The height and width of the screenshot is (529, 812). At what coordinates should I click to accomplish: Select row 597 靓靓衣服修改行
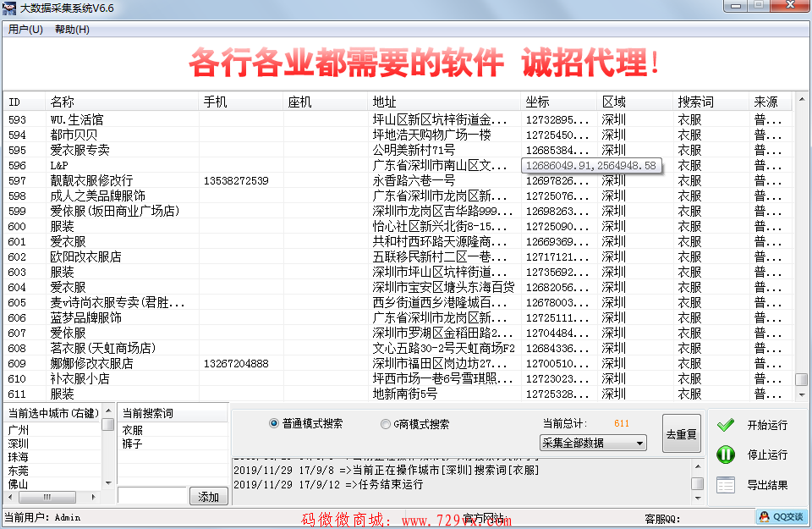point(91,181)
